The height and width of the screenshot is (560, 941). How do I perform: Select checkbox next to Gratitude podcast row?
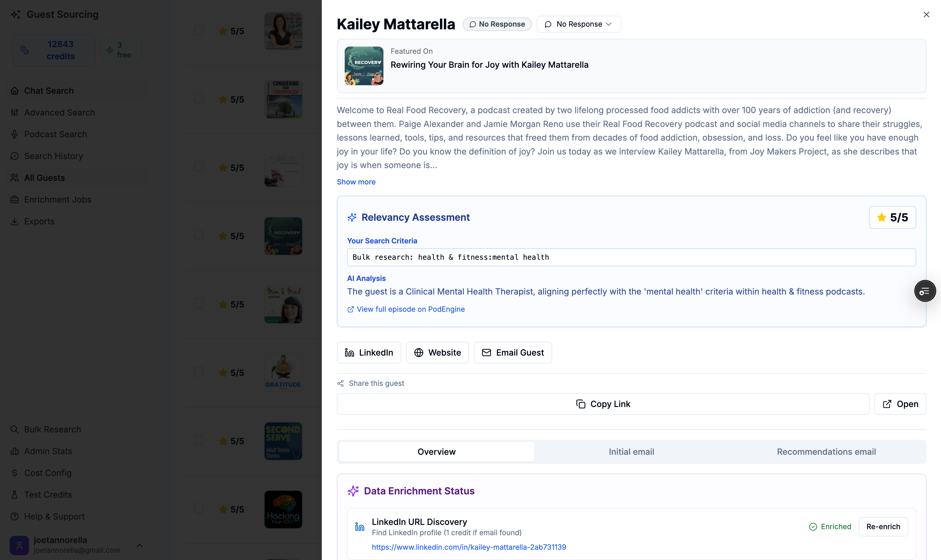[199, 372]
